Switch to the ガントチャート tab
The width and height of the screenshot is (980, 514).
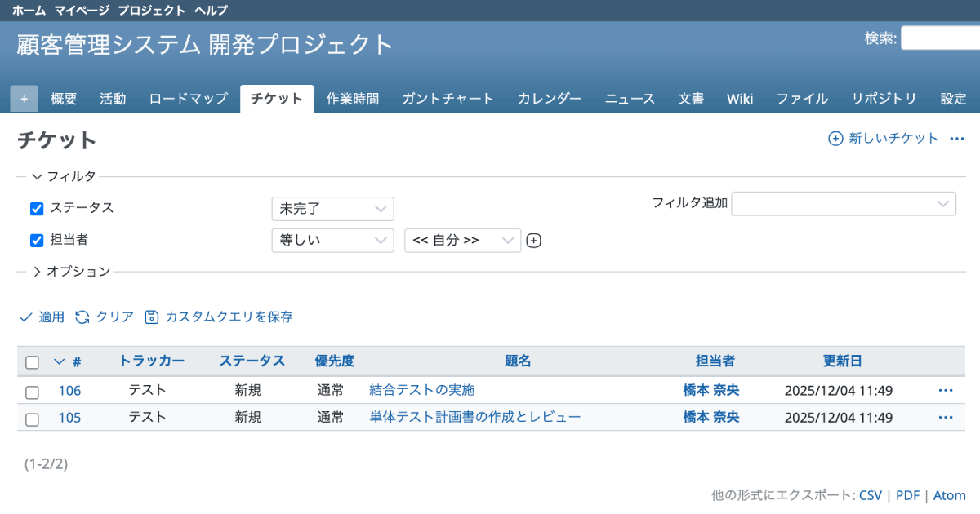[448, 99]
